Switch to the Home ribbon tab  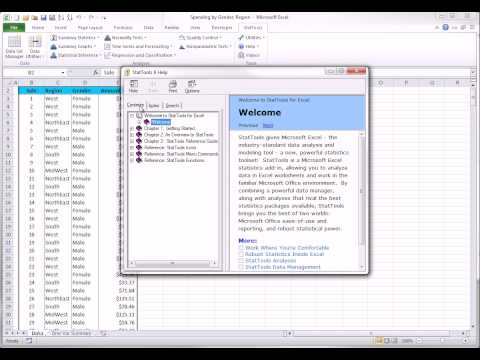38,28
